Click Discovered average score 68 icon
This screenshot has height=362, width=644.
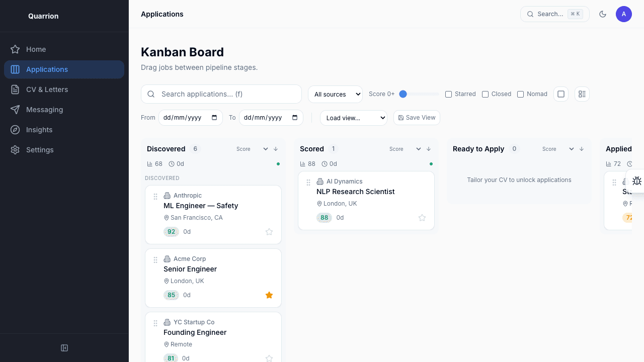[x=149, y=164]
